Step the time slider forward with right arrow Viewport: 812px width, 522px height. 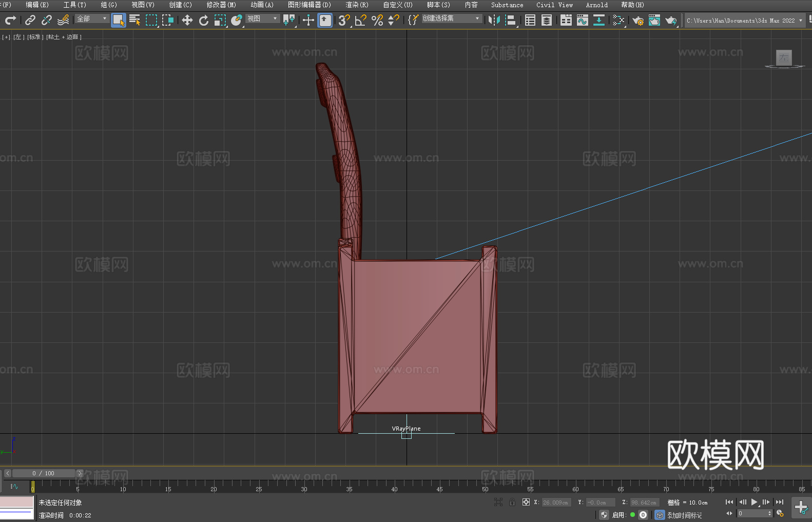80,473
